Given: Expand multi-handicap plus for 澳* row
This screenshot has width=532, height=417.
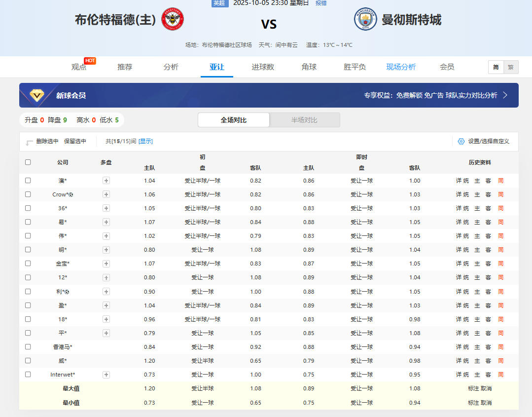Looking at the screenshot, I should click(x=106, y=181).
